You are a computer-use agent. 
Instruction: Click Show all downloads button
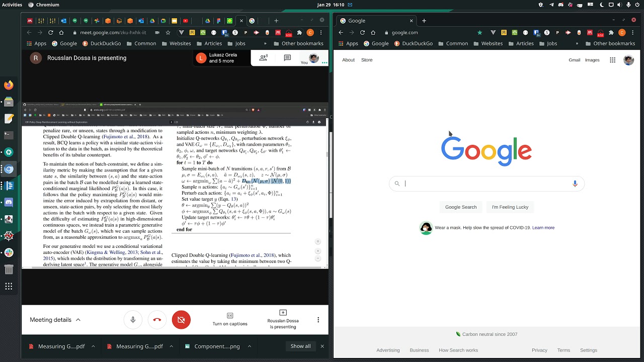click(300, 346)
